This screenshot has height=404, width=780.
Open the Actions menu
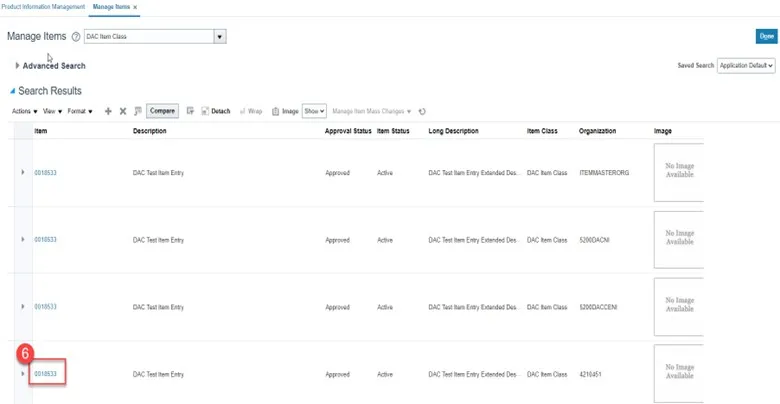pyautogui.click(x=24, y=111)
